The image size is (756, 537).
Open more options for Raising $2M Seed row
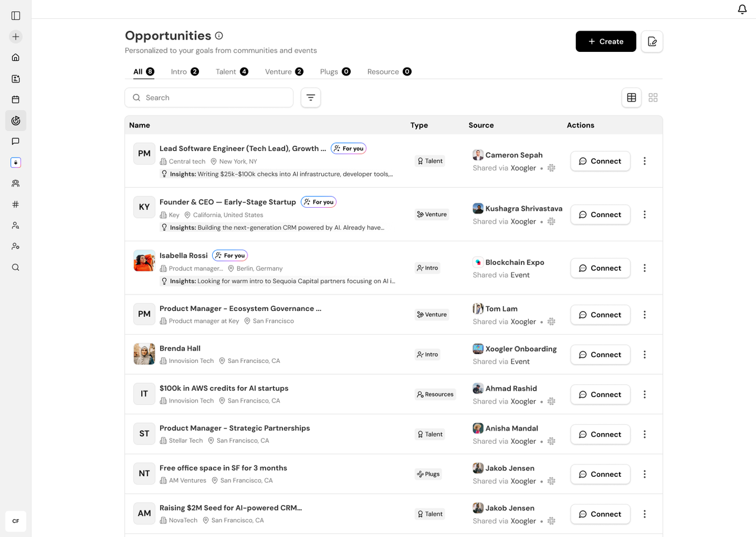[645, 514]
